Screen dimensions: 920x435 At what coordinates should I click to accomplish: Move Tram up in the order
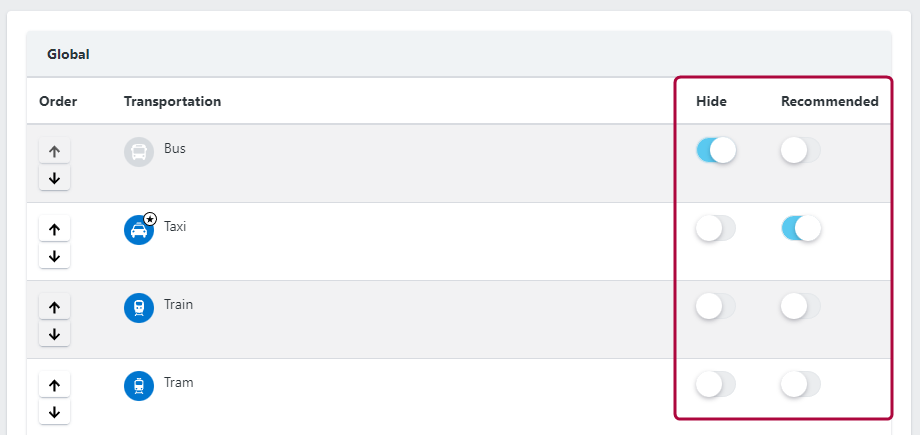[x=55, y=385]
